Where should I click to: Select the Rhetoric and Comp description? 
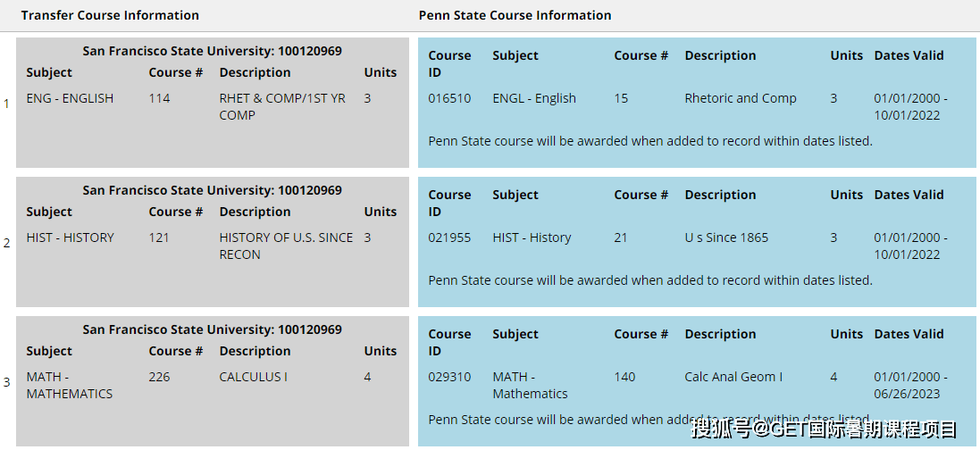coord(741,98)
